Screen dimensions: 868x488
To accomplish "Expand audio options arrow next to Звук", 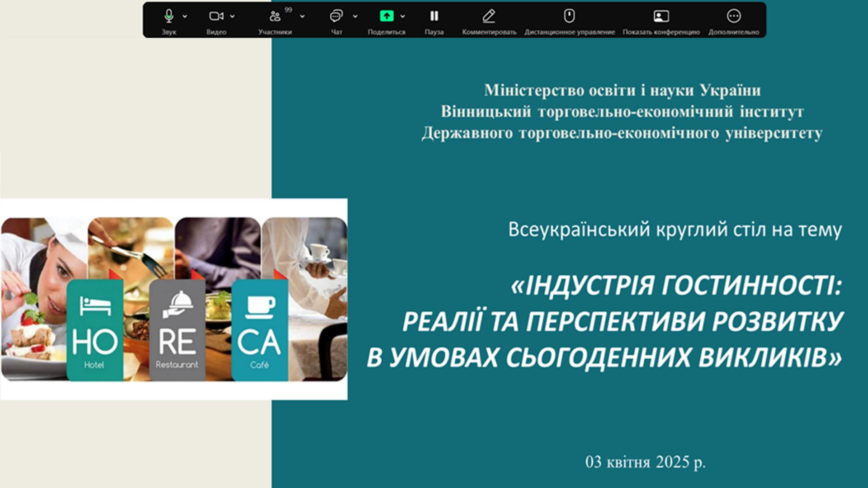I will [185, 16].
